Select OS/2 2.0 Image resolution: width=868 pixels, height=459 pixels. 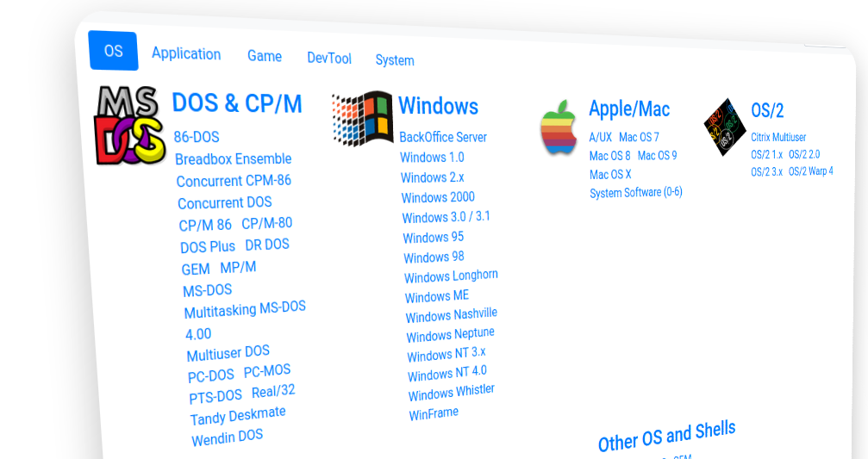click(804, 154)
